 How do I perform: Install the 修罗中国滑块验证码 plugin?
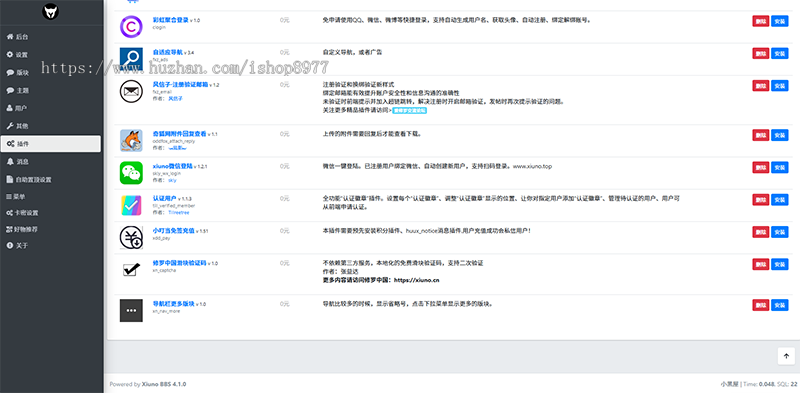780,264
